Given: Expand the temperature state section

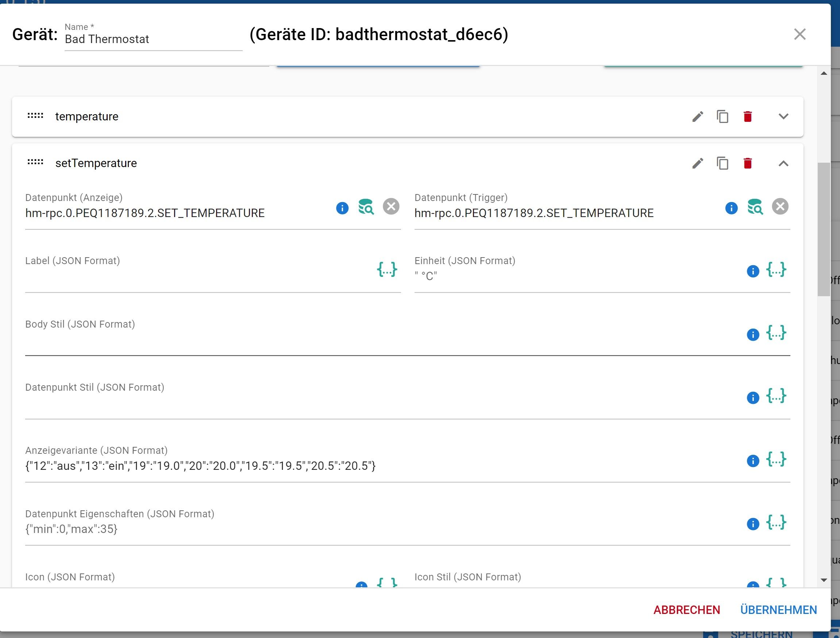Looking at the screenshot, I should [x=783, y=117].
